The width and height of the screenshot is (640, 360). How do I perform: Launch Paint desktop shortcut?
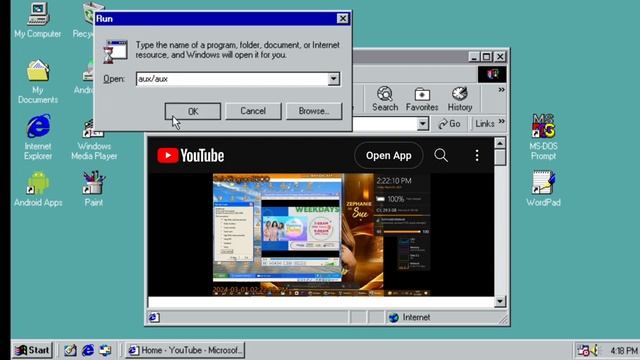tap(93, 189)
